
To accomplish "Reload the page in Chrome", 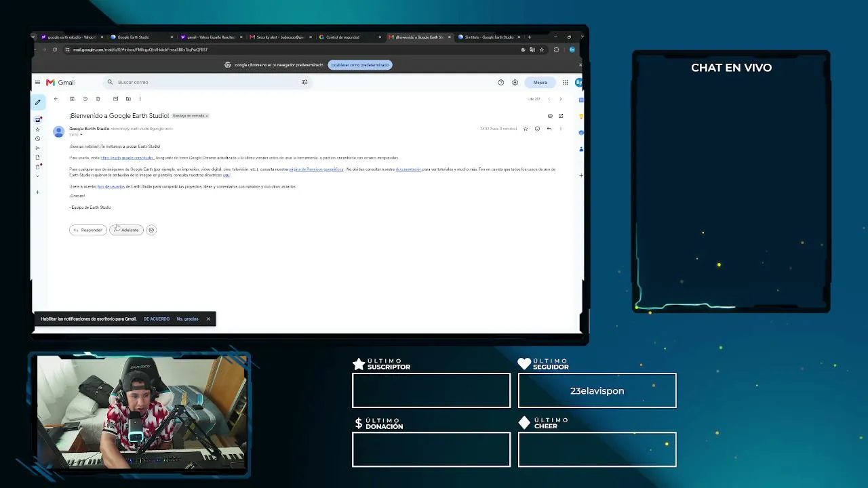I will pos(55,49).
